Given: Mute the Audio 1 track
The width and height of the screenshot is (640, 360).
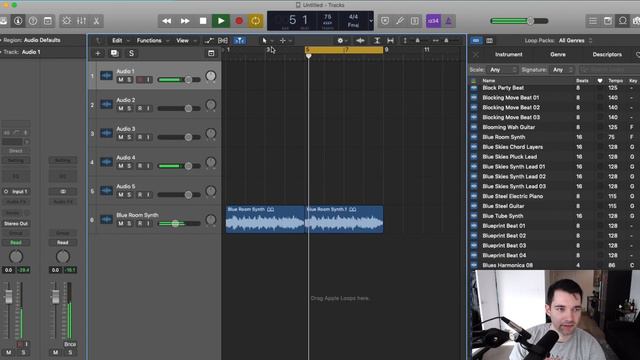Looking at the screenshot, I should 121,80.
